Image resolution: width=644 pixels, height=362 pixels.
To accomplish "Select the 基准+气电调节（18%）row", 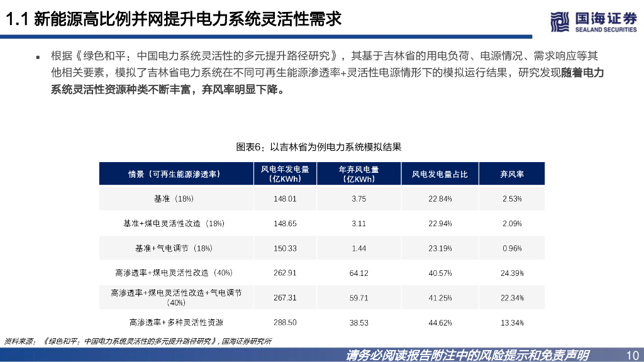I will (x=175, y=248).
